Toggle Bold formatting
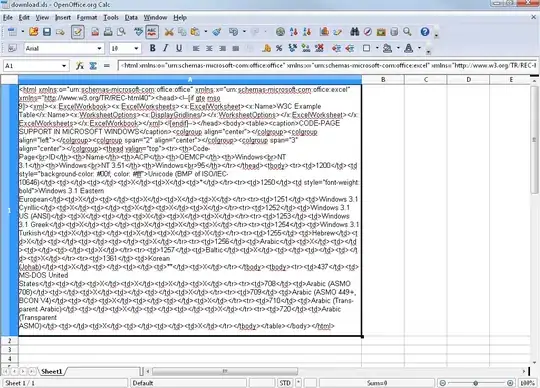Viewport: 540px width, 388px height. pyautogui.click(x=153, y=48)
